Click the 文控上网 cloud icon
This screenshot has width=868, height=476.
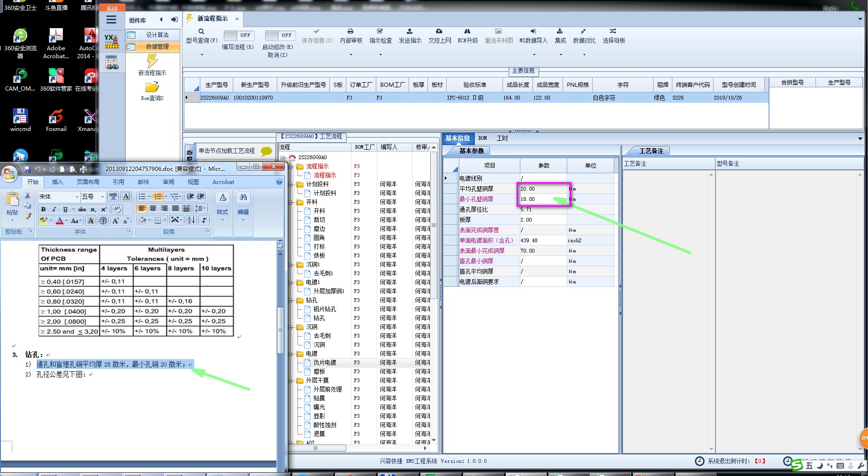coord(439,31)
